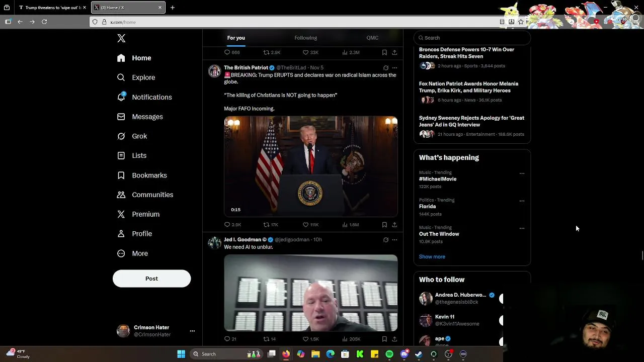The width and height of the screenshot is (644, 362).
Task: Open Lists from the sidebar
Action: (131, 155)
